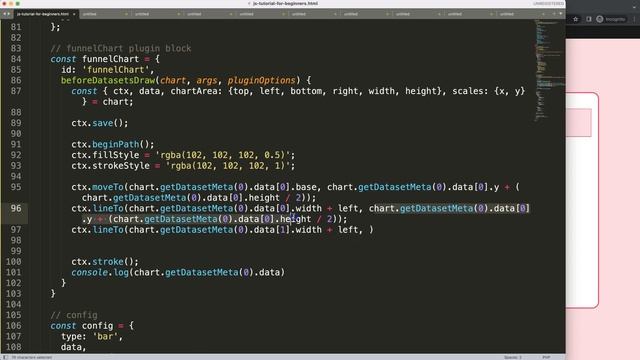Click ctx.save() on line 89
The width and height of the screenshot is (640, 360).
click(100, 123)
